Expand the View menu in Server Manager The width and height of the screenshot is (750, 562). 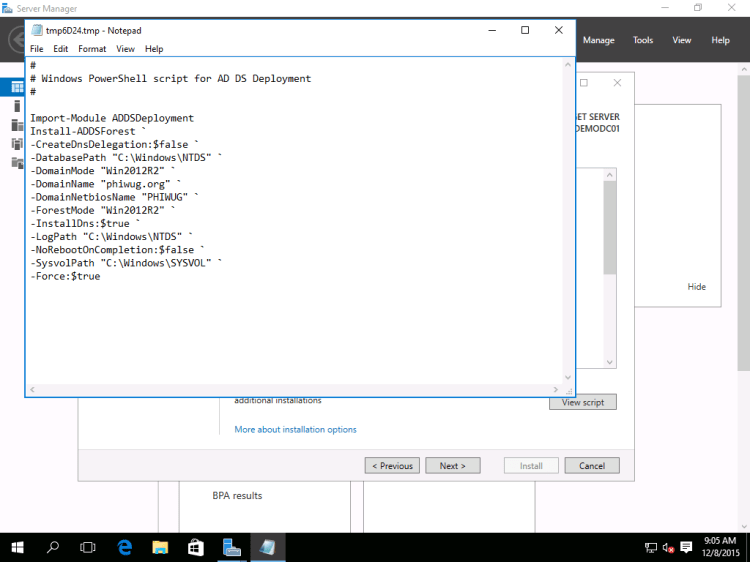(682, 40)
